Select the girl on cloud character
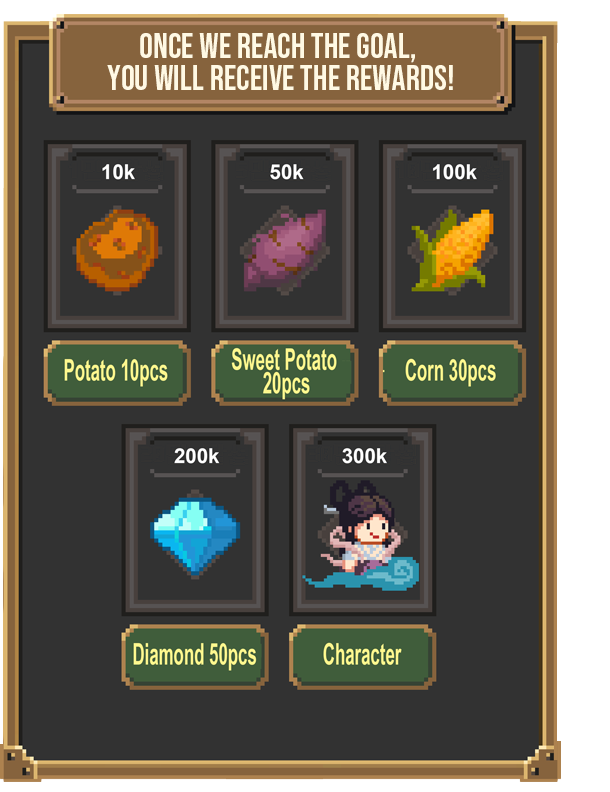The image size is (610, 792). pos(361,535)
